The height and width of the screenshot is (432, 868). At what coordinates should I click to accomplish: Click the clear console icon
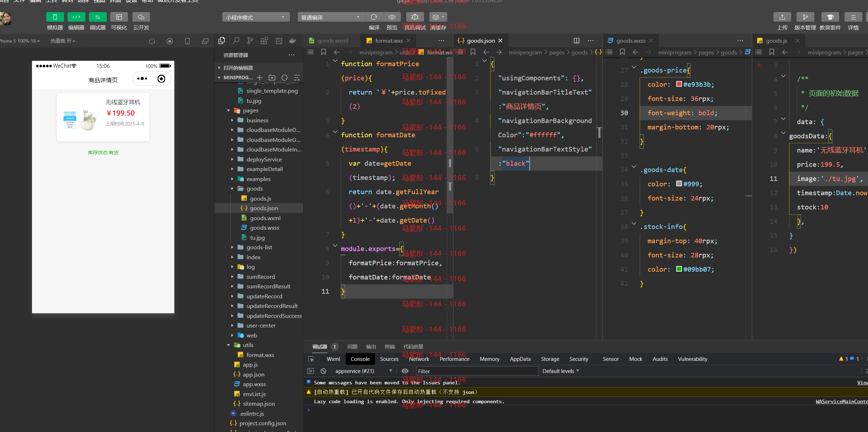323,371
